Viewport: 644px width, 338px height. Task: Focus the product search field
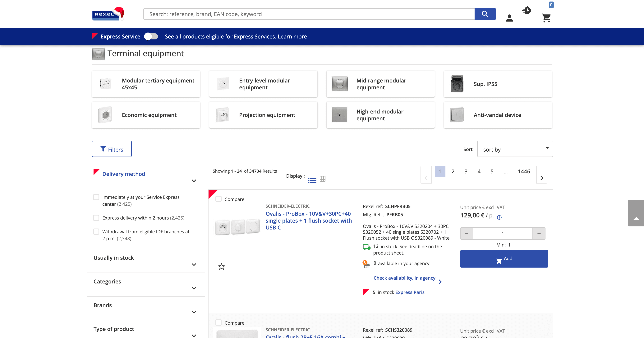pyautogui.click(x=309, y=14)
